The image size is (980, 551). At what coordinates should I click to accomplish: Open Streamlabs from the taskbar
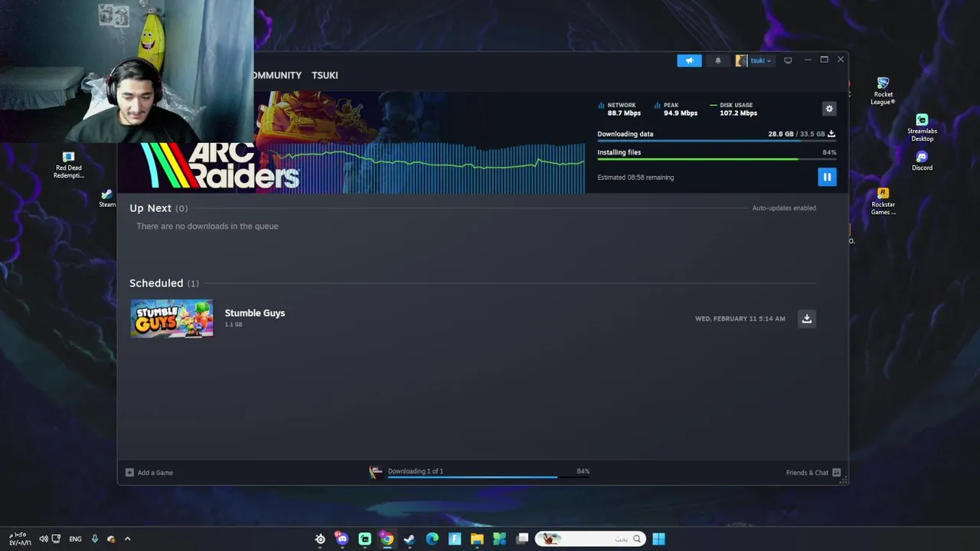point(364,539)
